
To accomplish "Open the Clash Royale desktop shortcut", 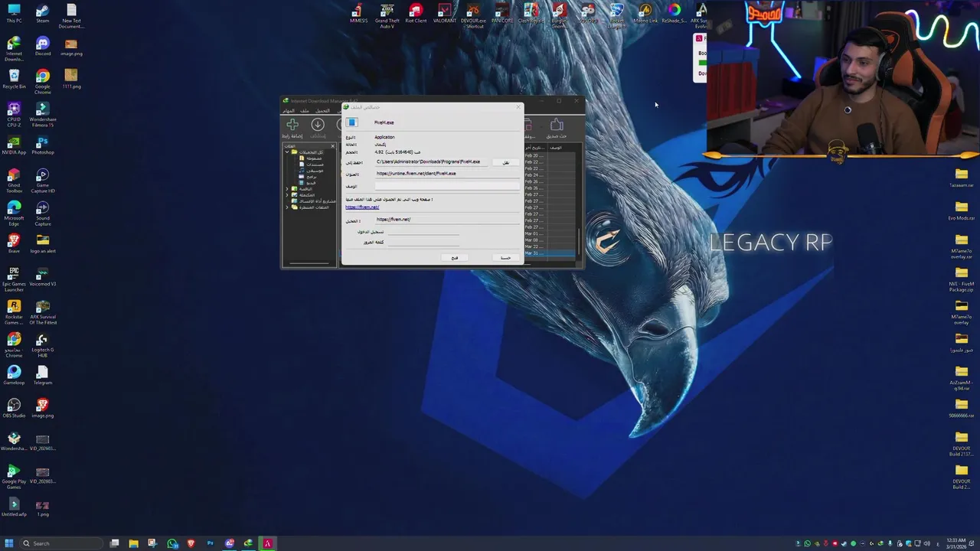I will [530, 13].
